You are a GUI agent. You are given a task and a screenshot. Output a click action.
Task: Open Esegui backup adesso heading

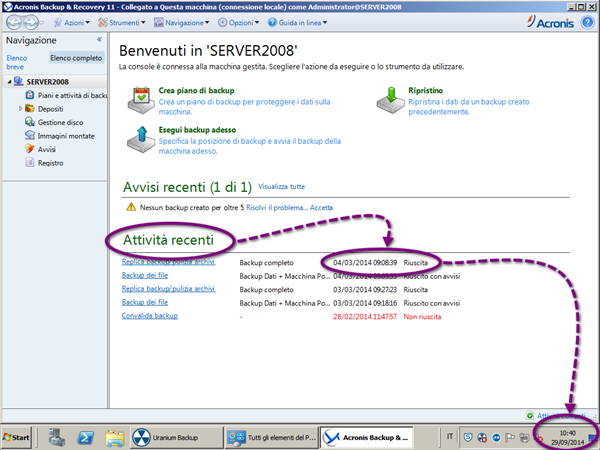pos(197,130)
